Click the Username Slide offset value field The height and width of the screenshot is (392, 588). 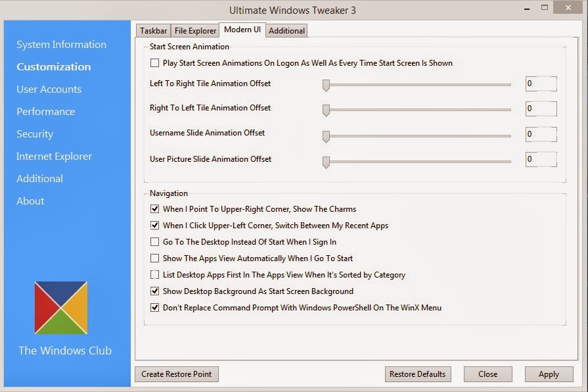[541, 134]
